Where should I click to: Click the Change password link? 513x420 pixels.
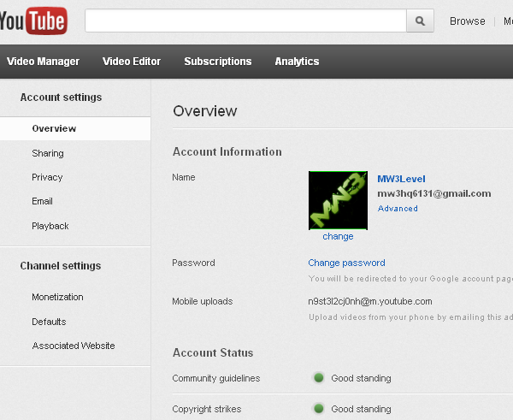click(346, 263)
